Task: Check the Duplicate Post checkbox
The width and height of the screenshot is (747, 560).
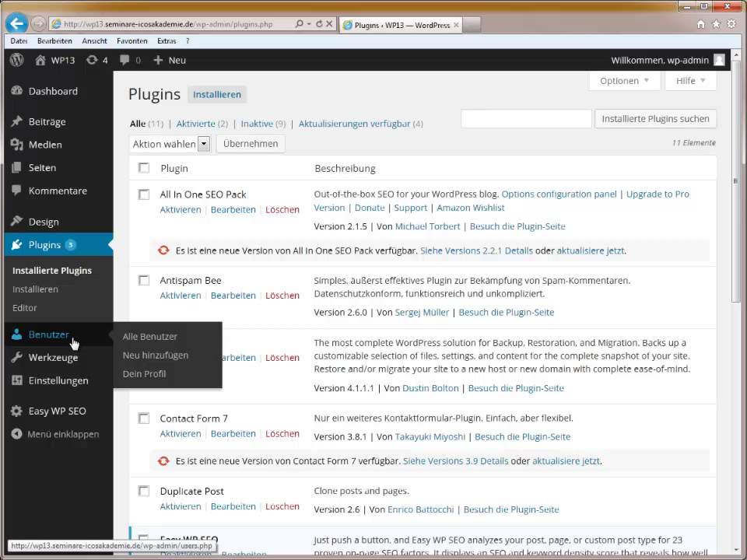Action: click(143, 491)
